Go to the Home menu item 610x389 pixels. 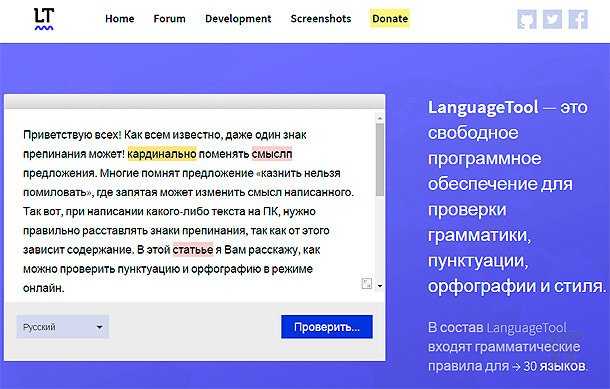119,19
